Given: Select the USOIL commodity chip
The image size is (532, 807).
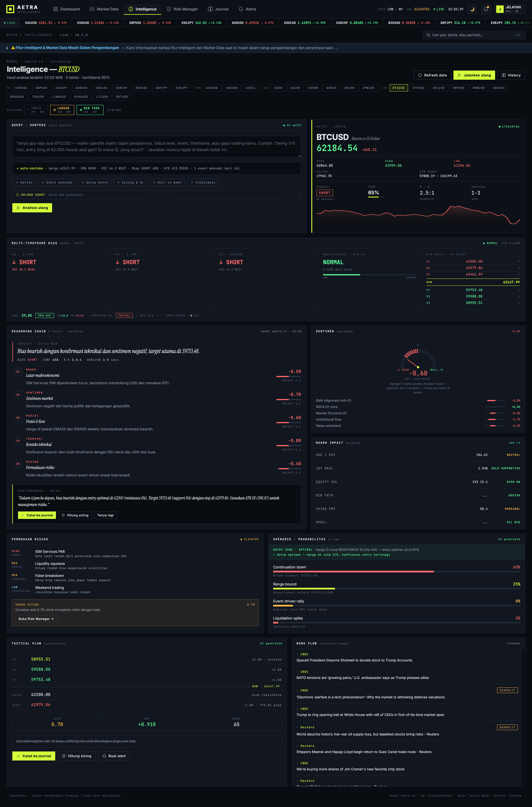Looking at the screenshot, I should 251,88.
